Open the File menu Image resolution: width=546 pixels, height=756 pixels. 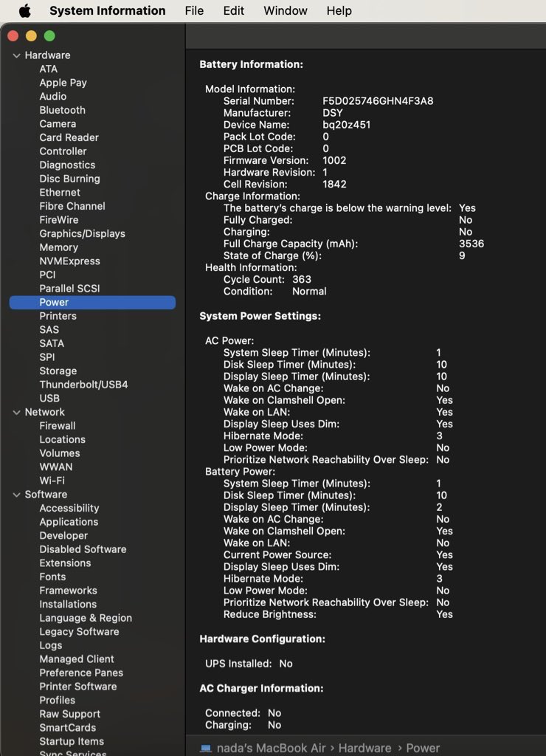point(194,10)
